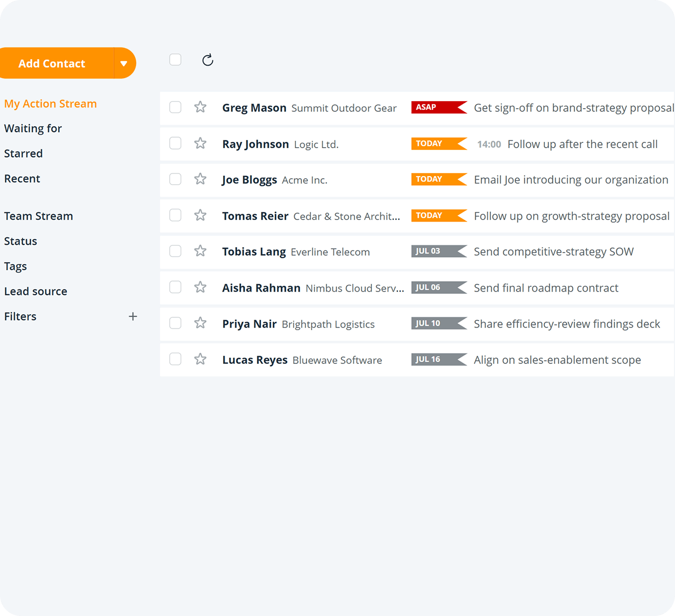Open Tomas Reier contact name
This screenshot has width=675, height=616.
click(255, 216)
